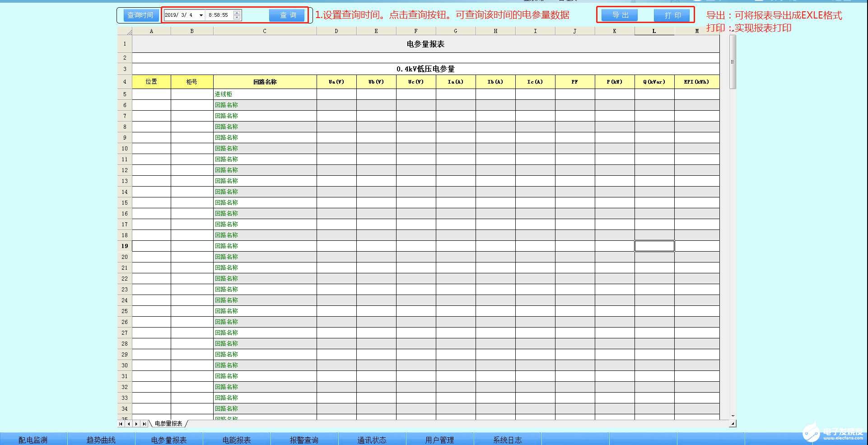Click the Ic(A) column heading cell
Image resolution: width=868 pixels, height=445 pixels.
[535, 82]
